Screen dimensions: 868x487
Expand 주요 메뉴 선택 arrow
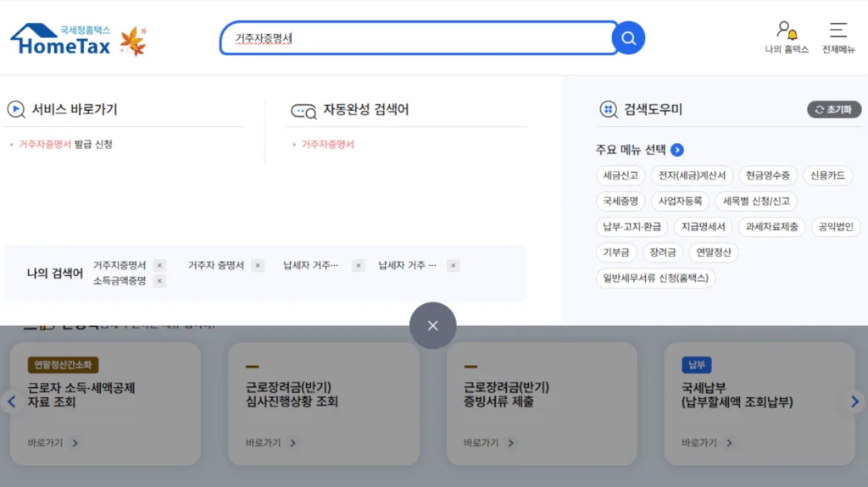[677, 150]
